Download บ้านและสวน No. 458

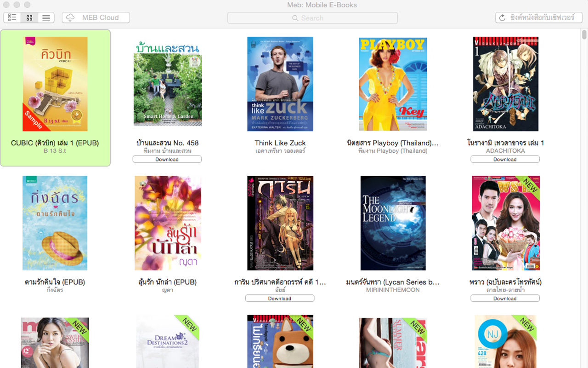167,159
